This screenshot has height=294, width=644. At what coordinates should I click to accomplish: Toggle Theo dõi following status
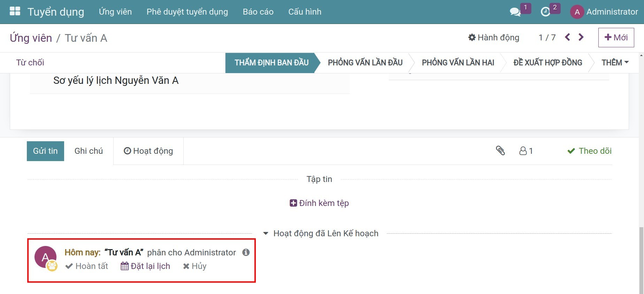coord(589,151)
